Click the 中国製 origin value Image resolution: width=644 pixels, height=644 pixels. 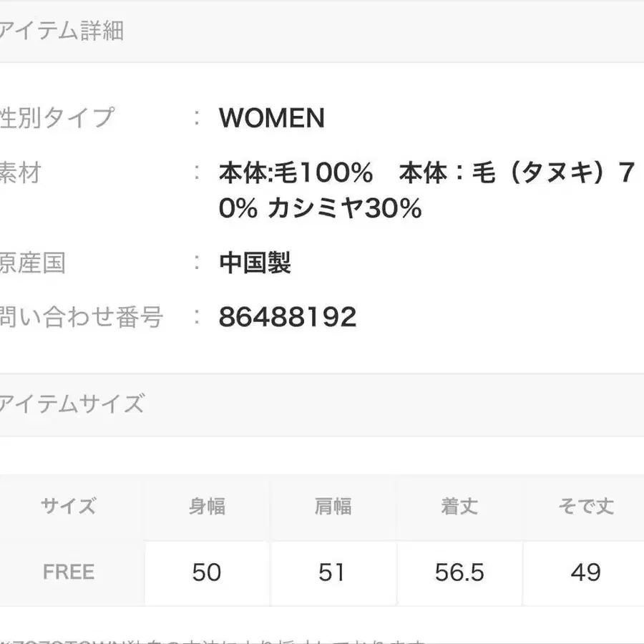255,263
